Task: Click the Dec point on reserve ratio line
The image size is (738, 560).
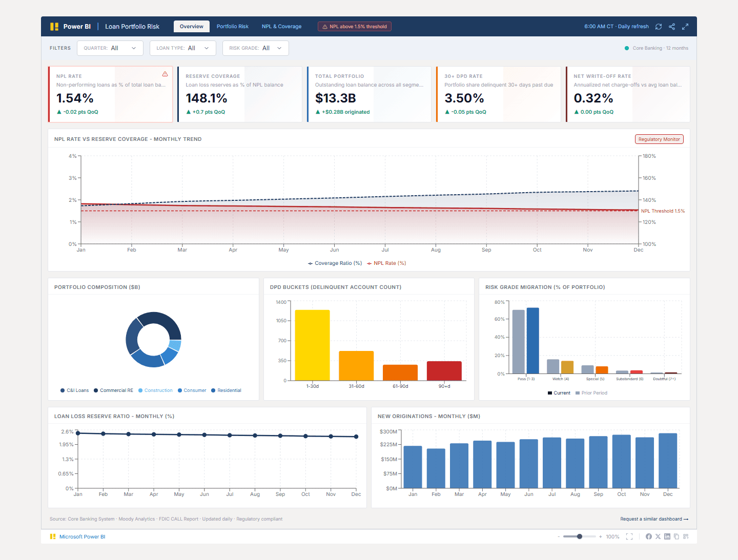Action: tap(356, 437)
